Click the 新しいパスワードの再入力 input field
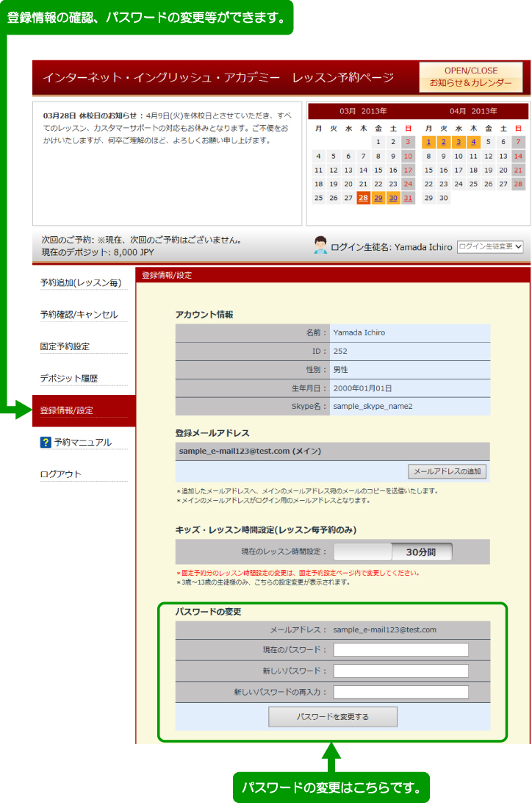Image resolution: width=532 pixels, height=803 pixels. pyautogui.click(x=400, y=692)
